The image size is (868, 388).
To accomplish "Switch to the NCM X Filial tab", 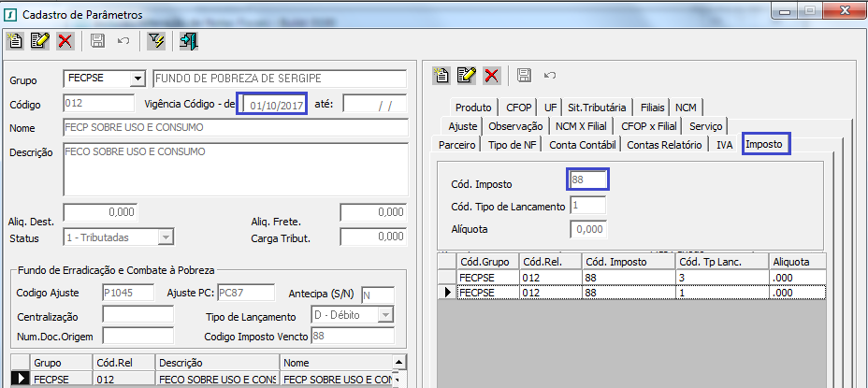I will (581, 126).
